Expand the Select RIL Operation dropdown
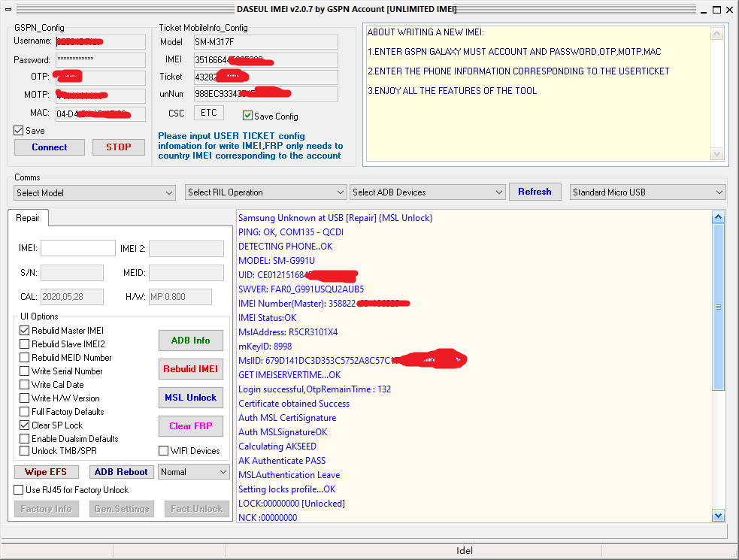This screenshot has width=739, height=560. tap(265, 192)
